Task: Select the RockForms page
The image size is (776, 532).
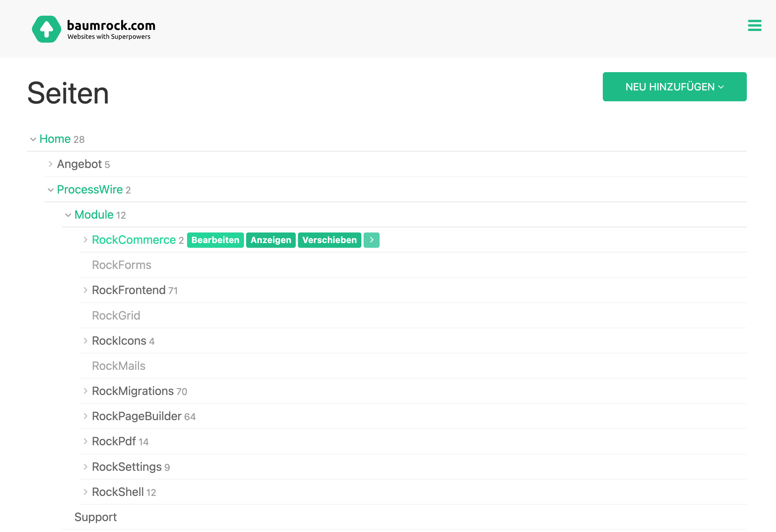Action: [x=121, y=265]
